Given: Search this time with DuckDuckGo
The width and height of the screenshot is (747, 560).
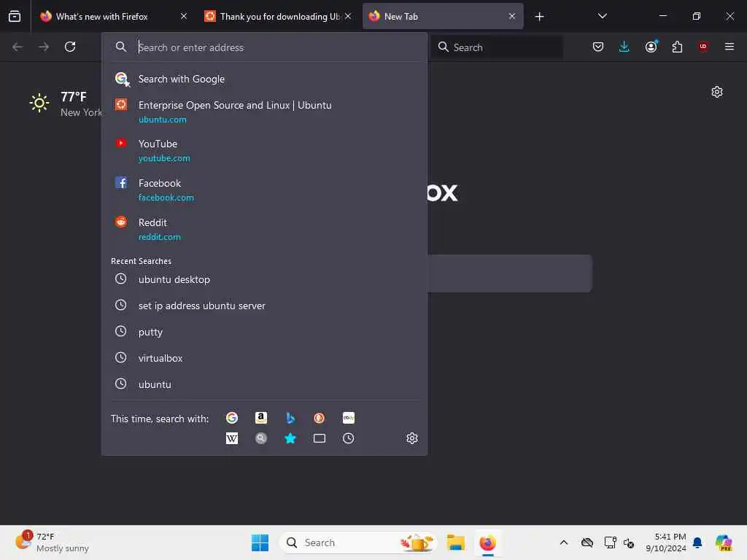Looking at the screenshot, I should 320,418.
